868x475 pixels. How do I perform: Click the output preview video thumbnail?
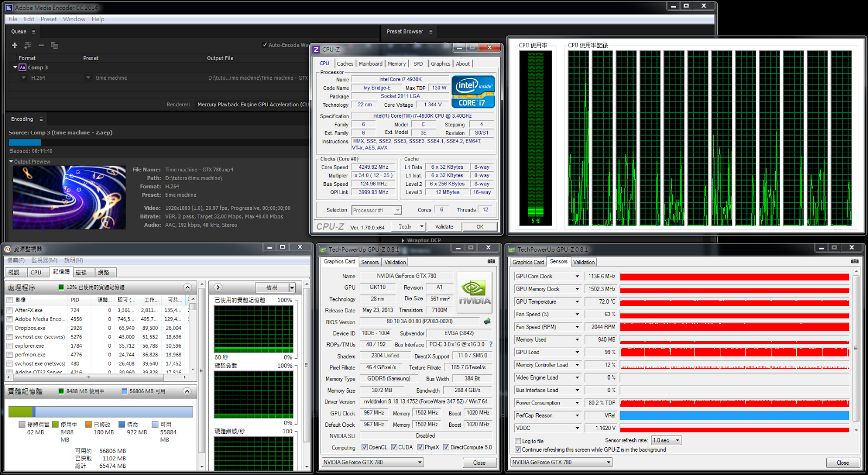point(69,197)
